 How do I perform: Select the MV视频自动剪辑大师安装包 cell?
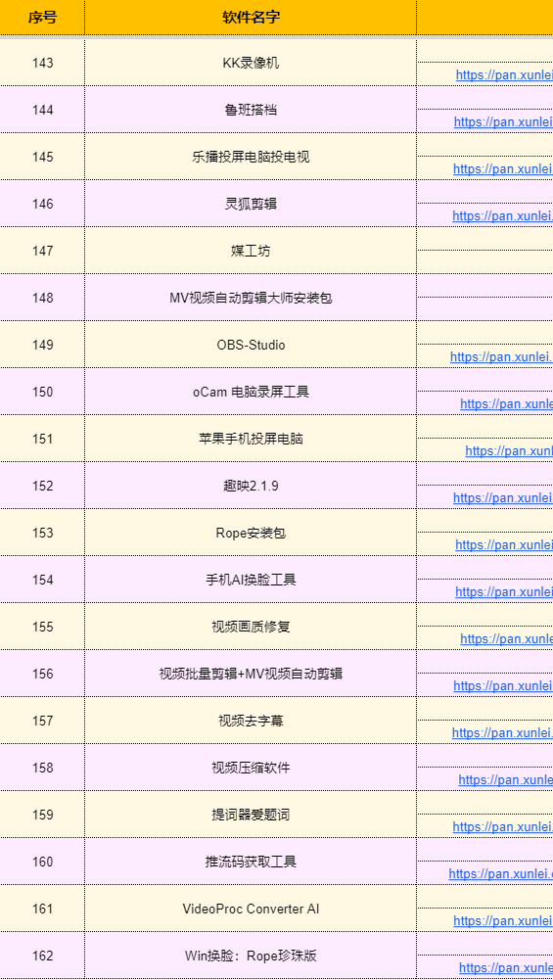pyautogui.click(x=251, y=298)
